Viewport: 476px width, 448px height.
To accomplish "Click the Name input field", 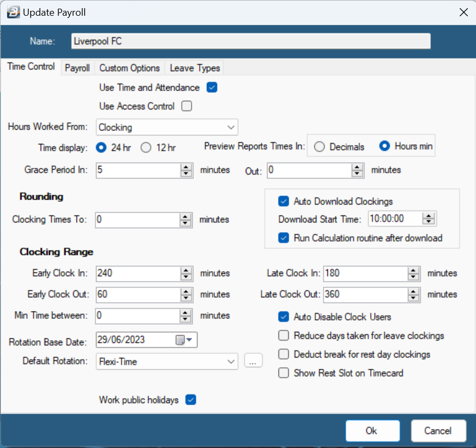I will pos(251,41).
